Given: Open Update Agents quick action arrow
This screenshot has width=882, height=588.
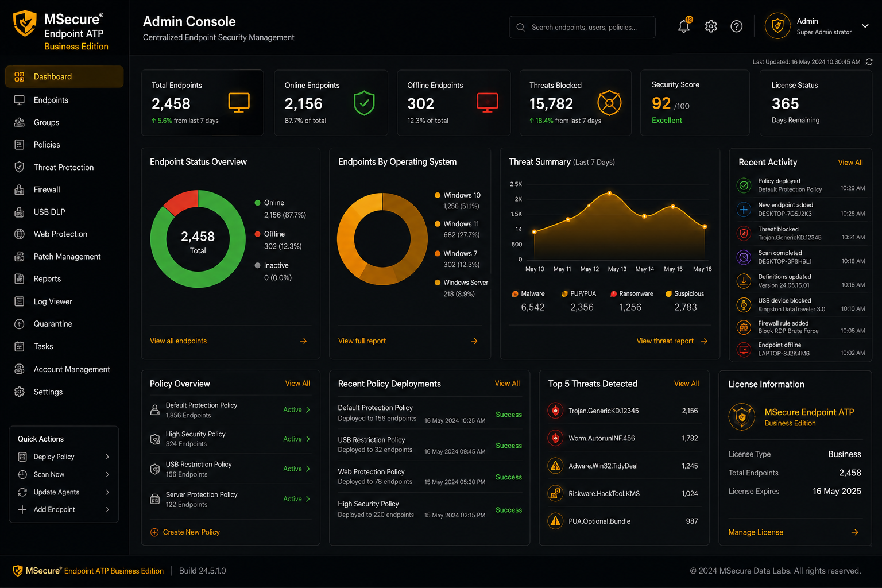Looking at the screenshot, I should 107,492.
